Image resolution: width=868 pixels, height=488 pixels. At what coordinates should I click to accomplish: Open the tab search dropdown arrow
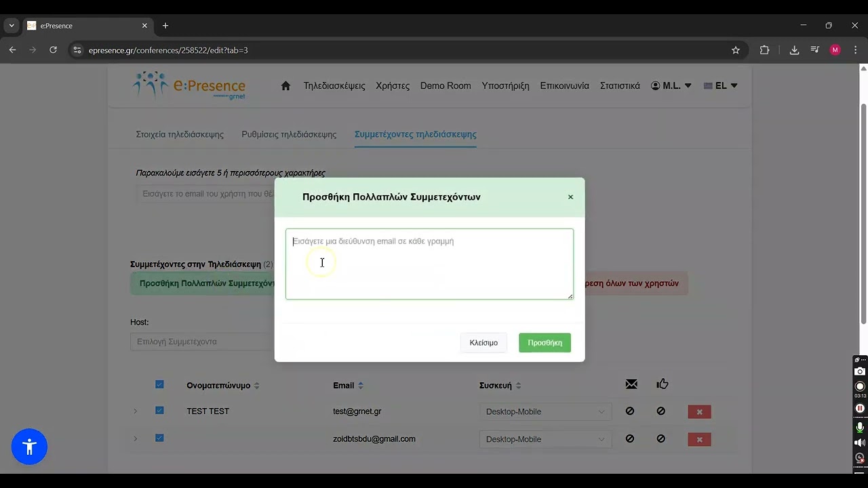pos(12,26)
